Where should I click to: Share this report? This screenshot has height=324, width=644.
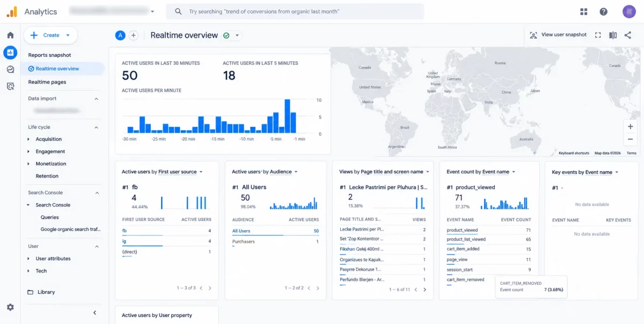point(628,35)
